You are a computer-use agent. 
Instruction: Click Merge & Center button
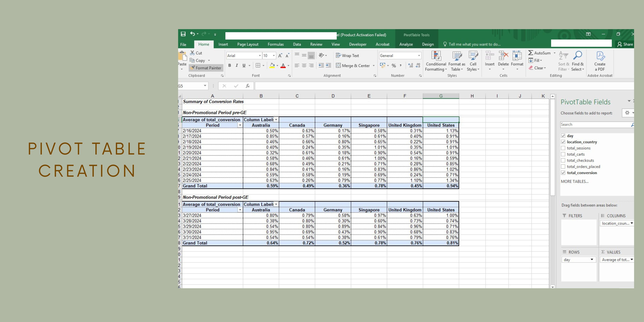pos(353,65)
